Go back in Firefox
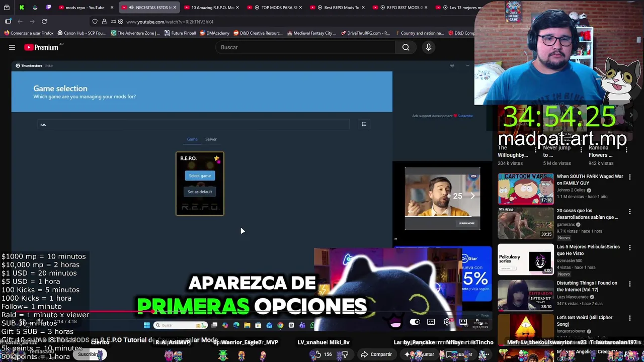The height and width of the screenshot is (362, 644). [x=20, y=22]
